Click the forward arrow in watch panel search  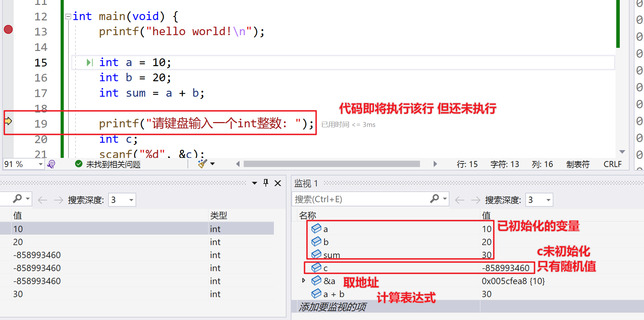point(475,200)
